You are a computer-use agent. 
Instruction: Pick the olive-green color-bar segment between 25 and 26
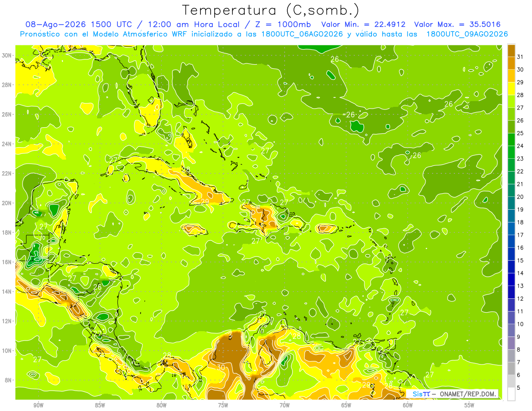511,126
